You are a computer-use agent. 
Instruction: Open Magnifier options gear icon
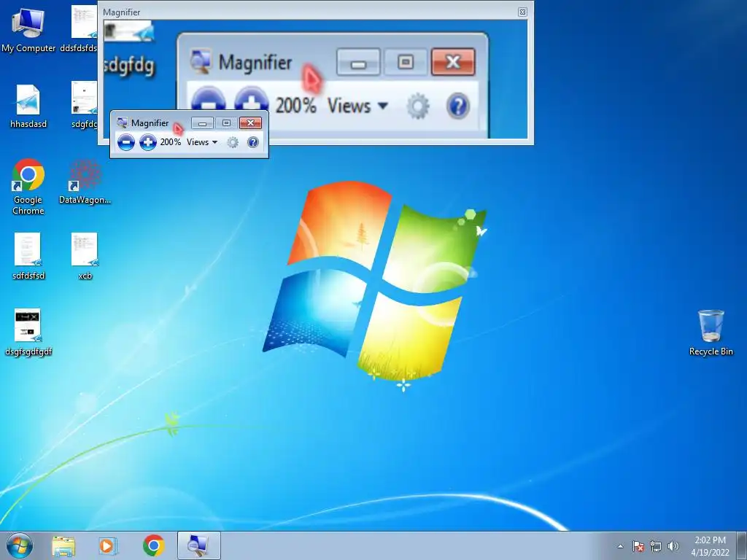tap(233, 142)
